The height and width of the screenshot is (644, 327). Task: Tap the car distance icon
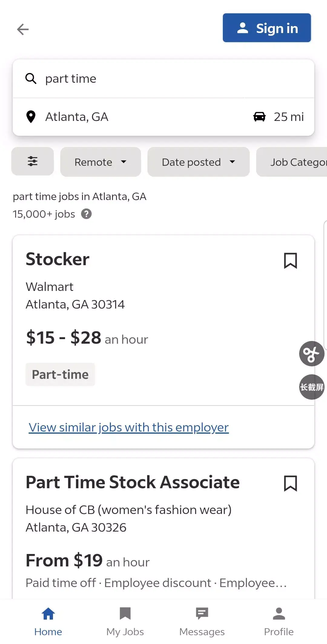(259, 117)
